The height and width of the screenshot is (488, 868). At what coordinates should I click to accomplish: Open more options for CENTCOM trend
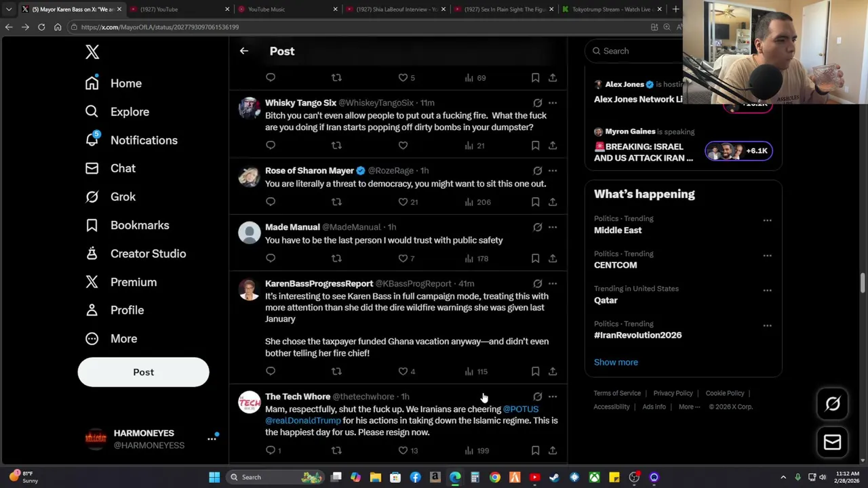tap(767, 256)
